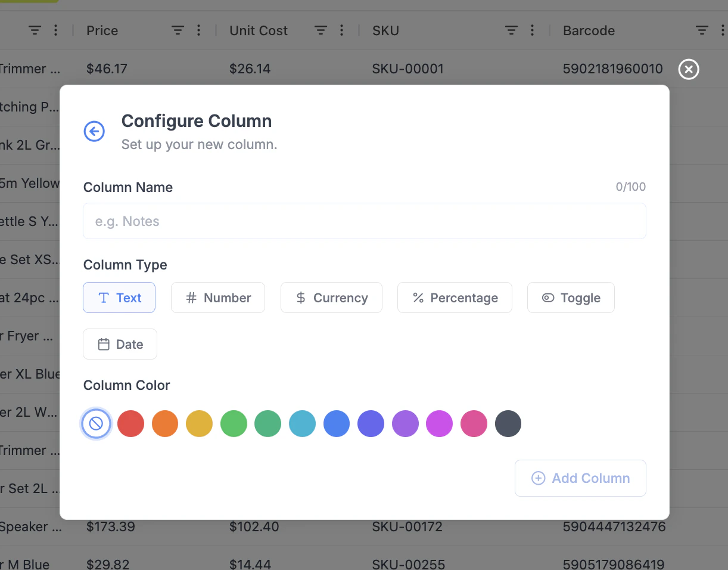The width and height of the screenshot is (728, 570).
Task: Open filter icon on Unit Cost column
Action: pyautogui.click(x=321, y=30)
